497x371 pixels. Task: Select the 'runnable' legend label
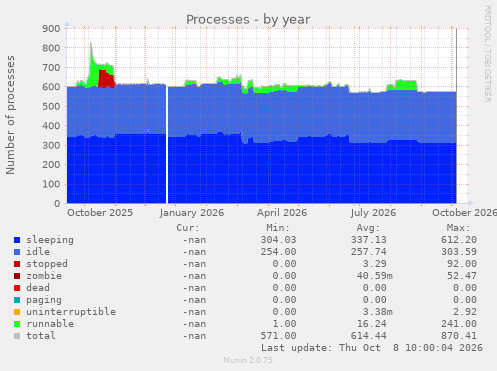point(50,324)
